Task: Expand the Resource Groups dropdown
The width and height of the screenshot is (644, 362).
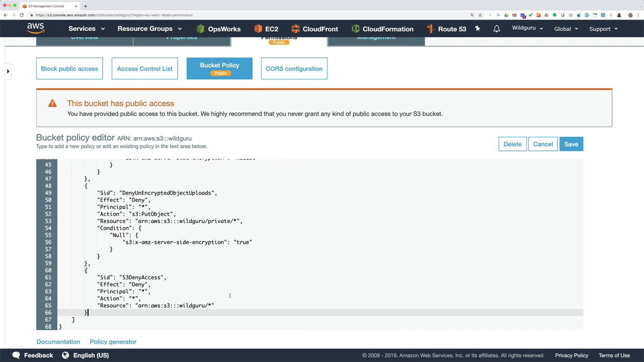Action: (149, 29)
